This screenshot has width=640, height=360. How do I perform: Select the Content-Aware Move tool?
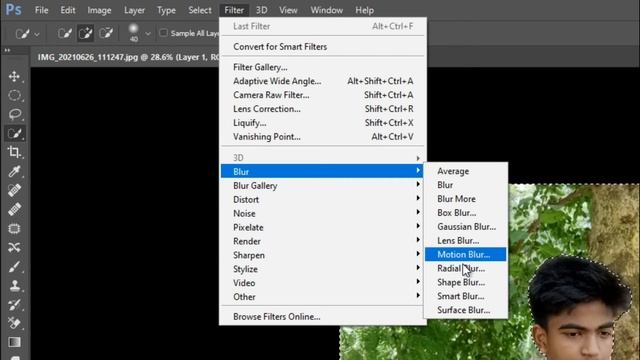(x=14, y=247)
